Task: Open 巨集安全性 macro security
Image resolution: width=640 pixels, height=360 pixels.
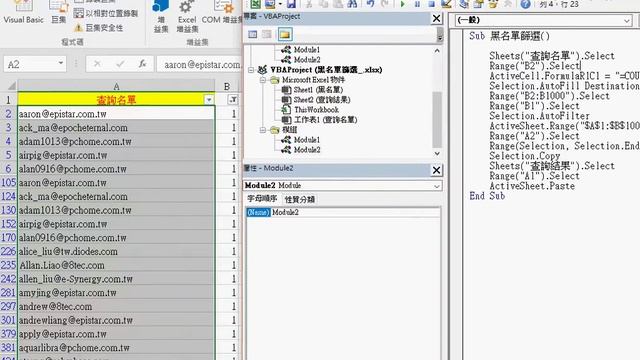Action: click(98, 28)
